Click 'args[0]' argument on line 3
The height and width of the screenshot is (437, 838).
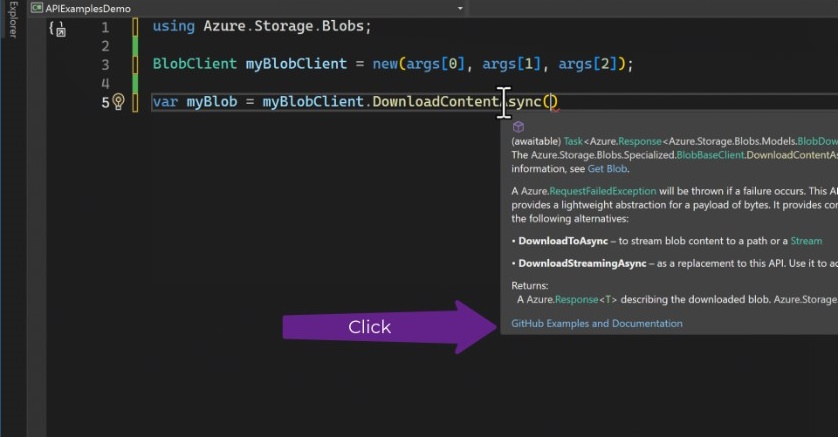(x=436, y=64)
